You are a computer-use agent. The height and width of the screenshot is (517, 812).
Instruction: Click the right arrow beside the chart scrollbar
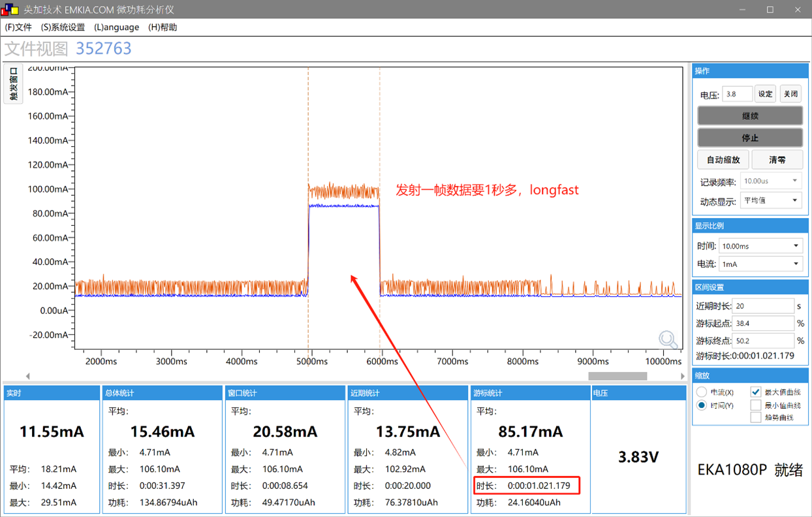pyautogui.click(x=681, y=375)
